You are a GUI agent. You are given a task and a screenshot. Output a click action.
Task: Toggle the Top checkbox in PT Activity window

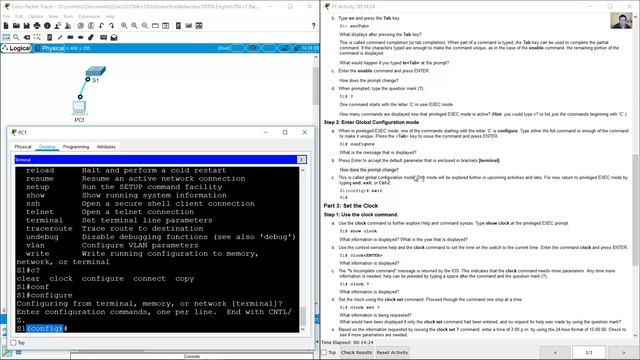(324, 352)
